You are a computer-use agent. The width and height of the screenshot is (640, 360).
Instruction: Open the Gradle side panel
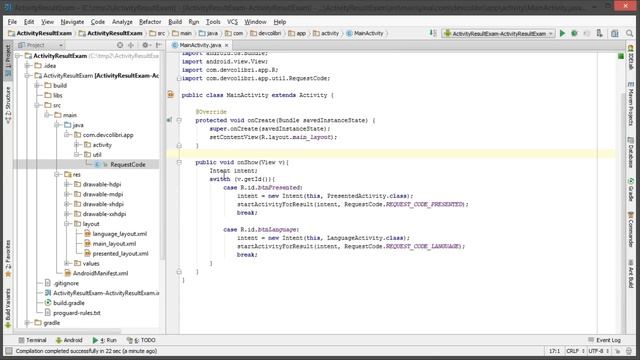click(x=631, y=190)
